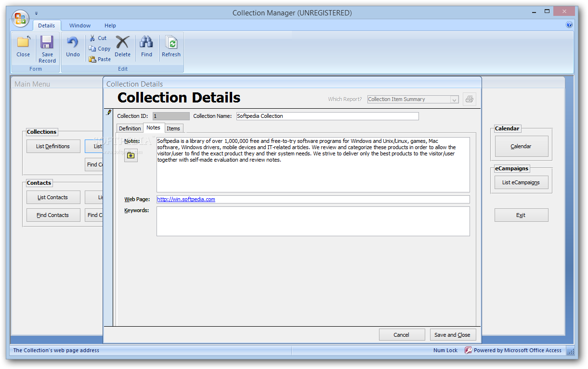Refresh the form data
This screenshot has width=588, height=369.
click(171, 47)
